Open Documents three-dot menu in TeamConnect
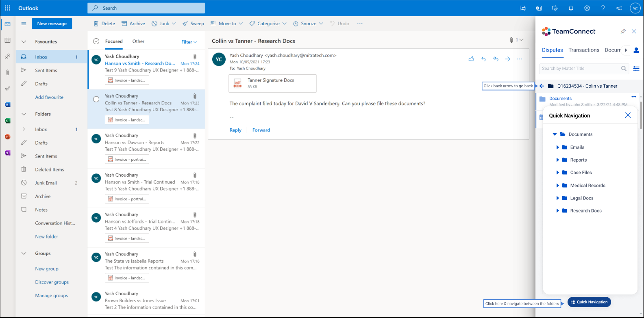 pyautogui.click(x=634, y=97)
